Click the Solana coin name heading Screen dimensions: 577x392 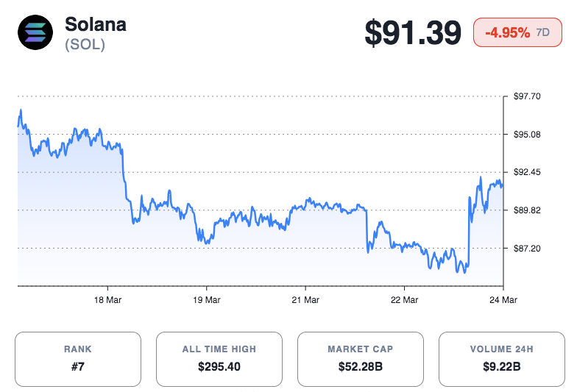(96, 24)
